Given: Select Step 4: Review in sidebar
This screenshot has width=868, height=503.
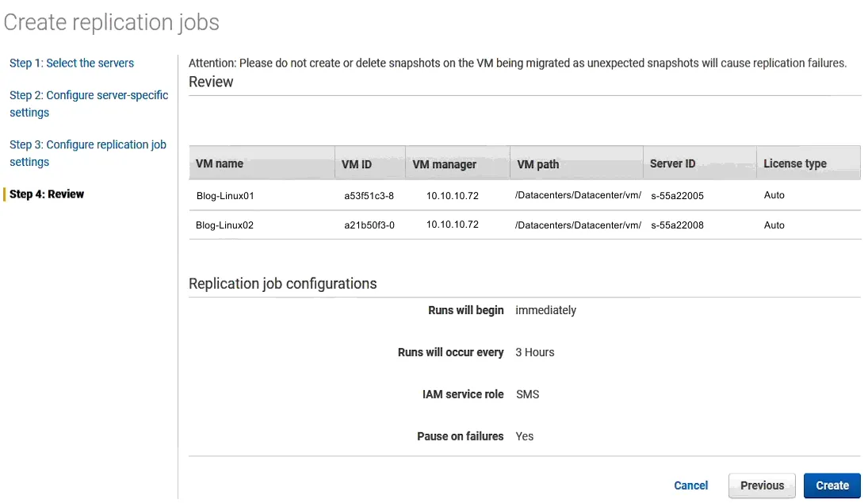Looking at the screenshot, I should point(47,194).
